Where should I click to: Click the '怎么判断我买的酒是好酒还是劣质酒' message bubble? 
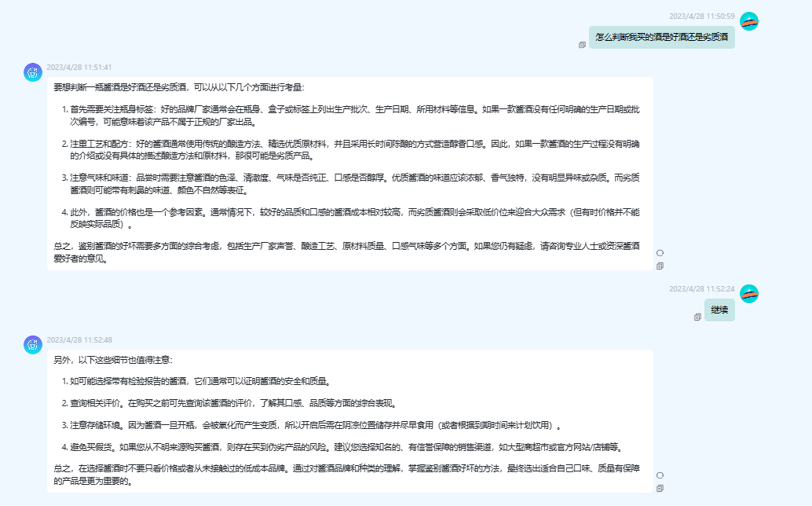coord(661,37)
